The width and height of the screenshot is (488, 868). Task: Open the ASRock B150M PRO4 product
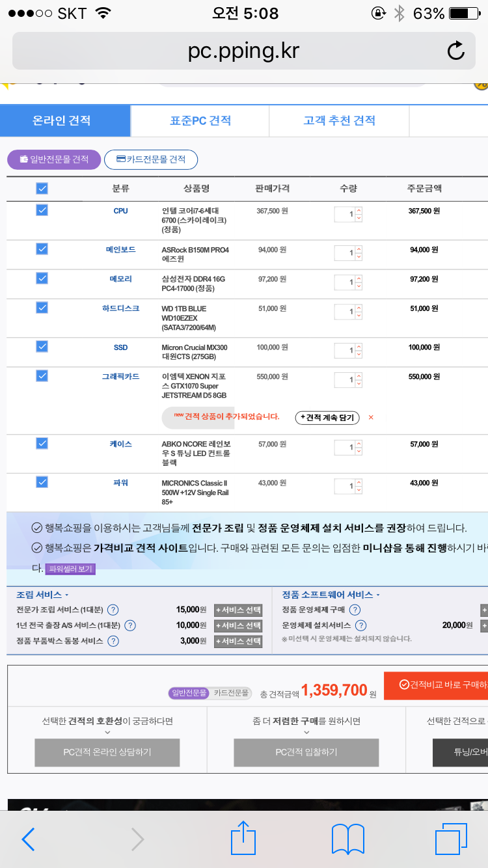(195, 254)
